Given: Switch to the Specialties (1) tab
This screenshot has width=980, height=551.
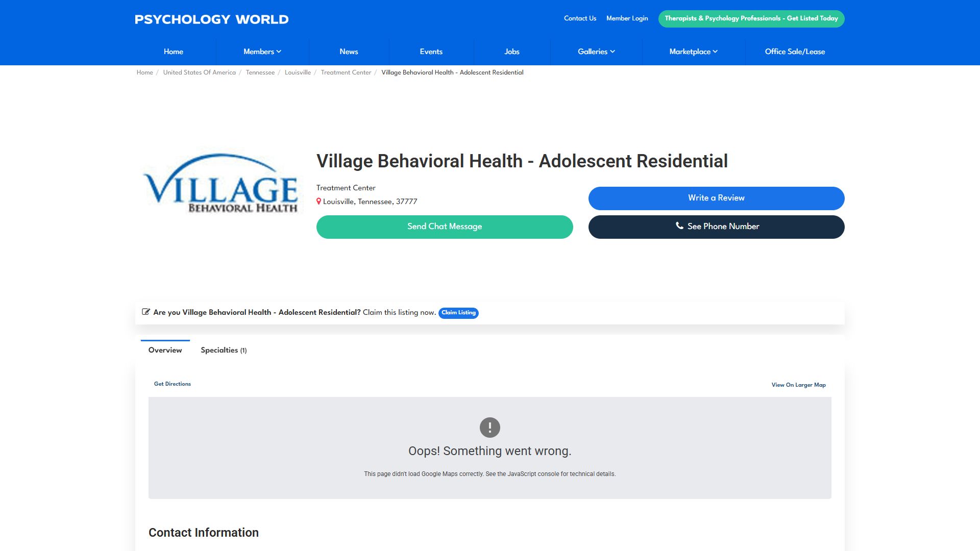Looking at the screenshot, I should (224, 350).
